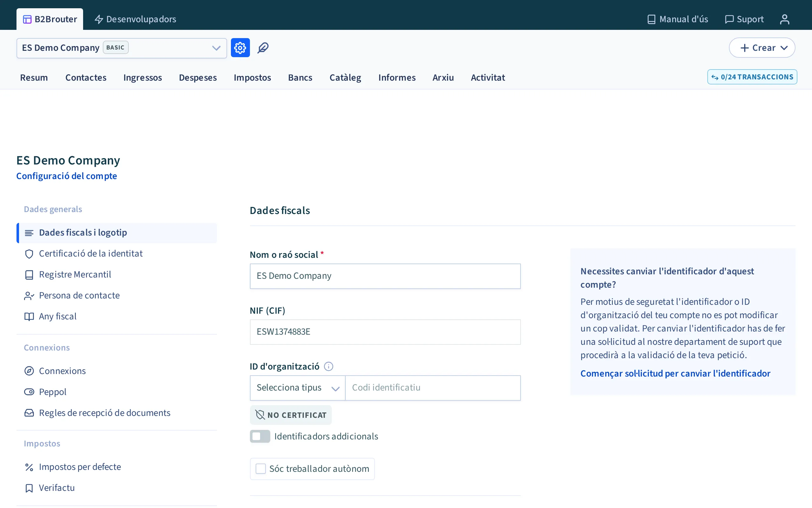Click the Desenvolupadors lightning bolt icon
This screenshot has width=812, height=508.
99,19
